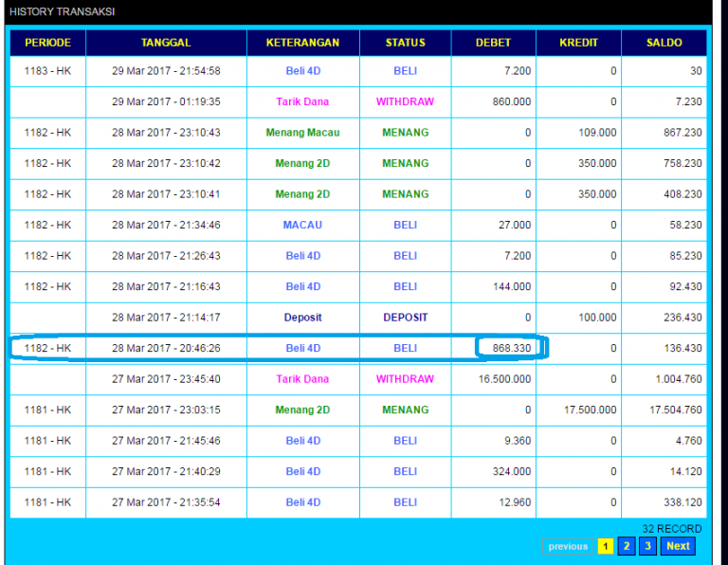Click the DEBET column header
Viewport: 728px width, 565px height.
pyautogui.click(x=493, y=43)
